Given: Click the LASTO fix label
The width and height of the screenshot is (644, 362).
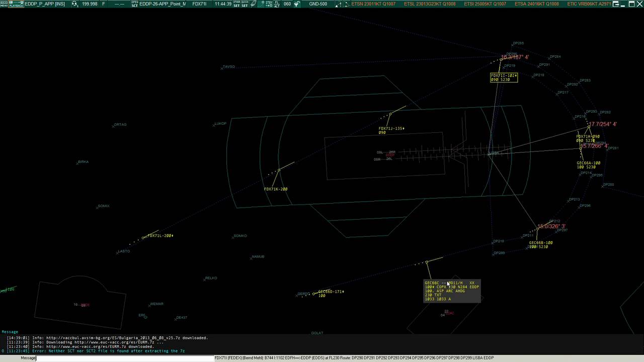Looking at the screenshot, I should point(124,251).
